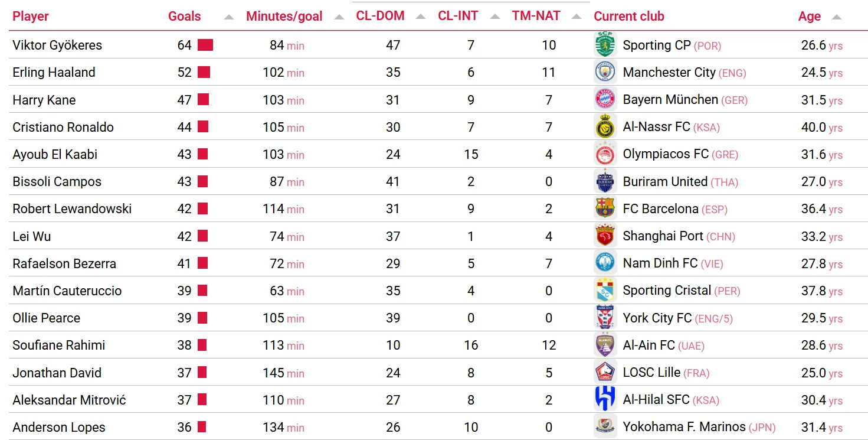
Task: Select the TM-NAT column header
Action: tap(536, 16)
